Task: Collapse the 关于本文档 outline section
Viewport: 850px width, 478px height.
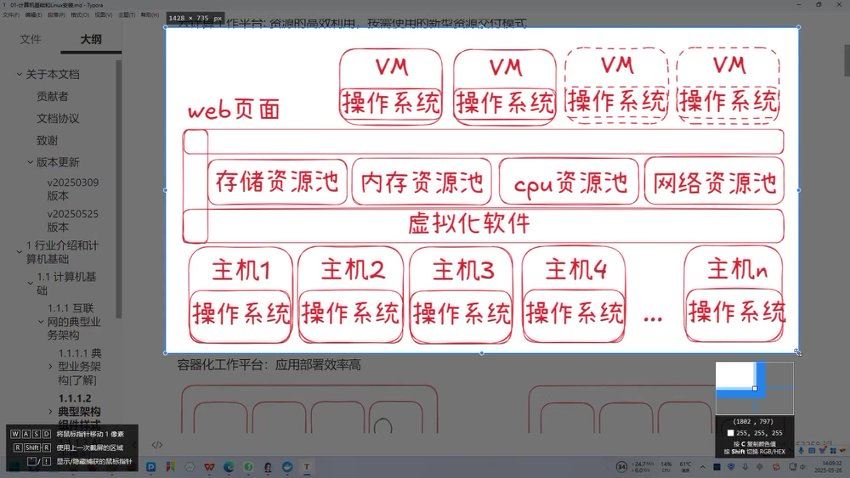Action: click(18, 74)
